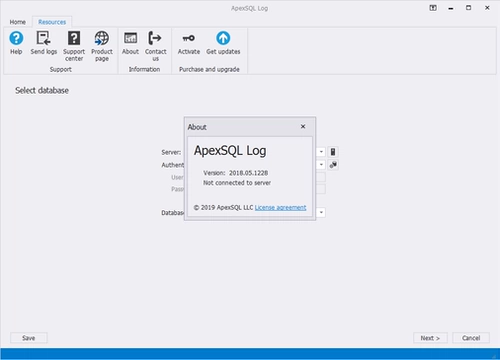Open the Support center

pos(74,46)
